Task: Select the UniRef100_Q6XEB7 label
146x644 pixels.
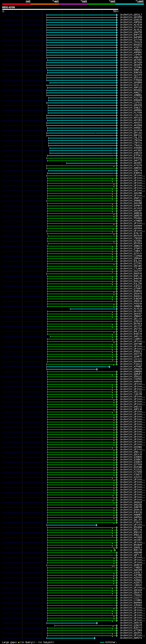Action: point(131,163)
